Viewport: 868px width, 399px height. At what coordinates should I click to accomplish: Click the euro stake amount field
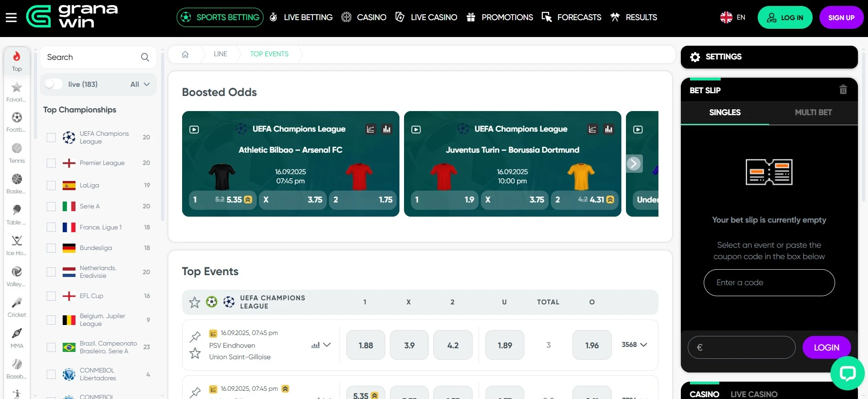coord(742,347)
